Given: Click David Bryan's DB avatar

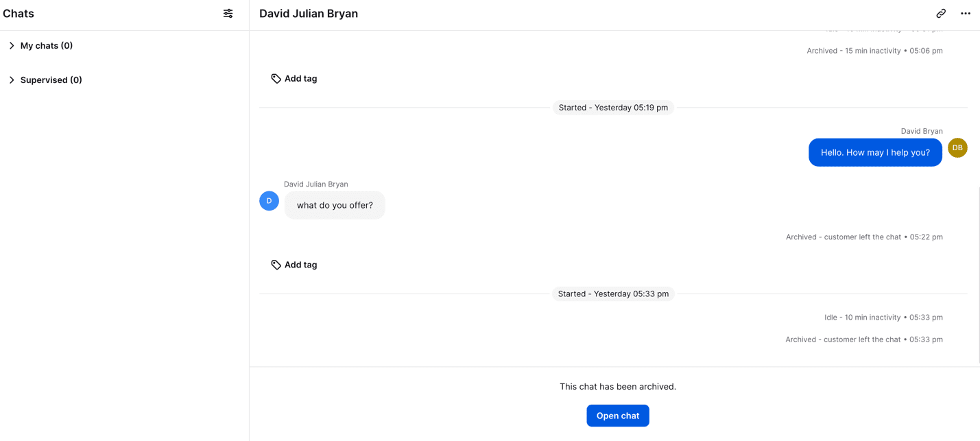Looking at the screenshot, I should coord(957,147).
